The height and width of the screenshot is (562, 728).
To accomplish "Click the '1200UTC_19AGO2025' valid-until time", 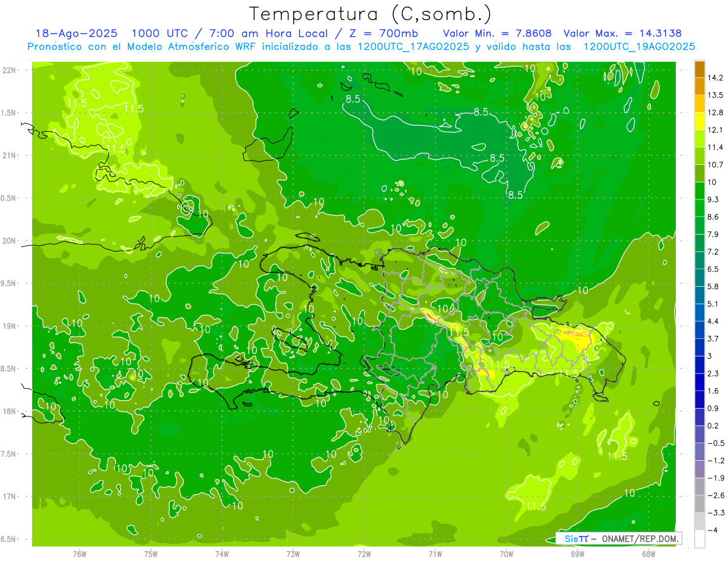I will click(x=638, y=47).
